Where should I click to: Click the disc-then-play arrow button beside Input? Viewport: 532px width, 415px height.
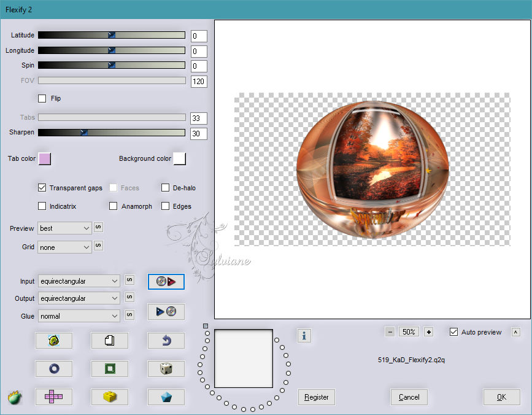[166, 281]
